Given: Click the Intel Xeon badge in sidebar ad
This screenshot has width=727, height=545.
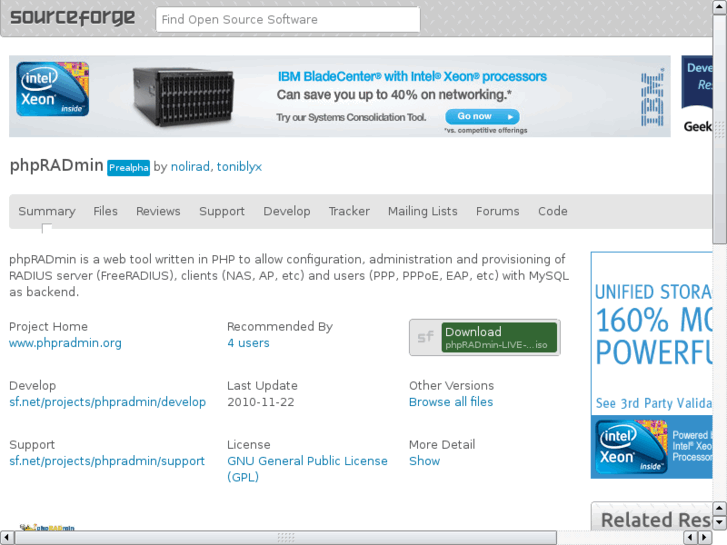Looking at the screenshot, I should (631, 447).
